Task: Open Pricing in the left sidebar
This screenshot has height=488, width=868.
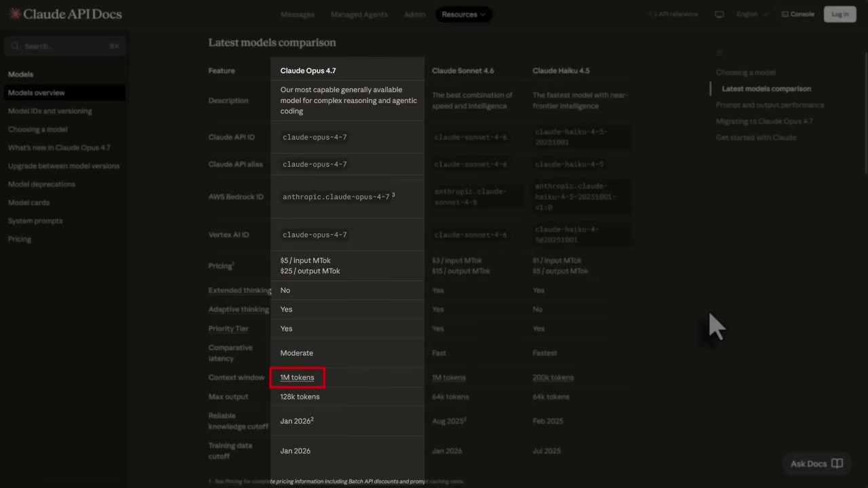Action: click(x=20, y=239)
